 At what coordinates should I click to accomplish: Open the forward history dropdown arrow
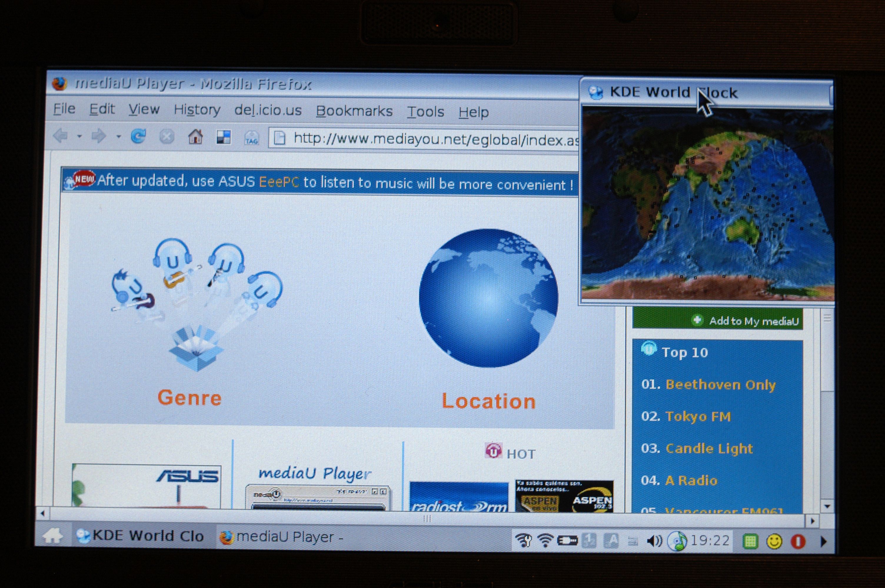pyautogui.click(x=119, y=136)
